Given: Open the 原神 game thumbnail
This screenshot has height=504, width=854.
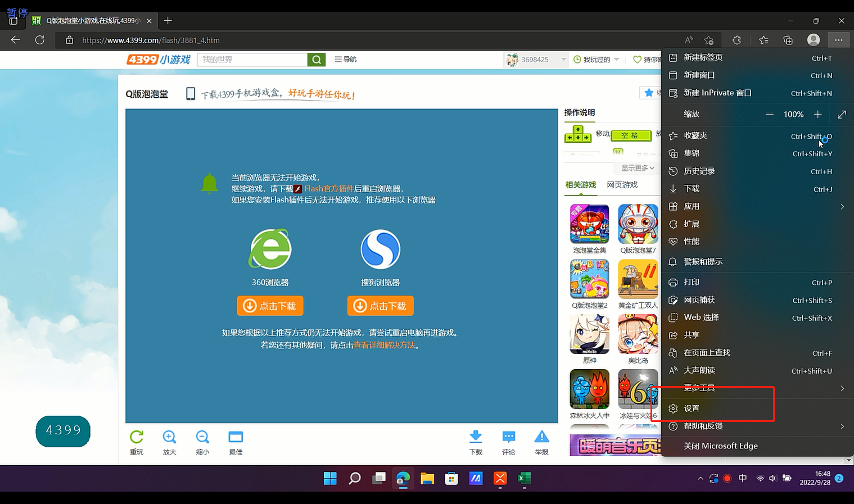Looking at the screenshot, I should coord(589,334).
